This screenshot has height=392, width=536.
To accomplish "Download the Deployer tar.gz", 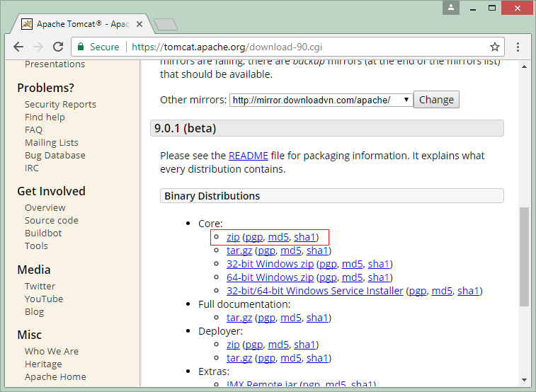I will [x=239, y=358].
